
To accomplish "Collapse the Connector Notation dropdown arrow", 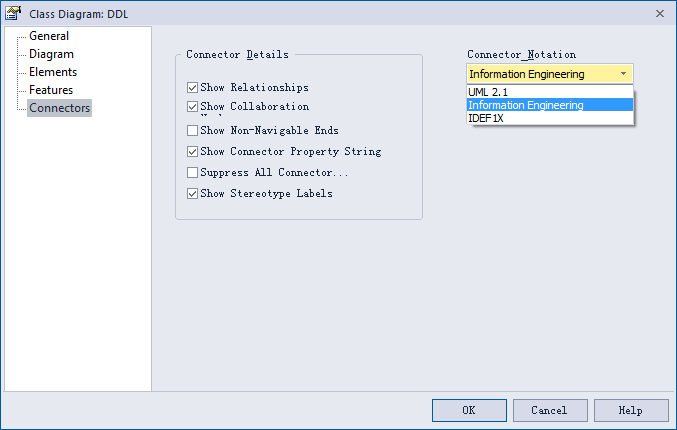I will 623,74.
